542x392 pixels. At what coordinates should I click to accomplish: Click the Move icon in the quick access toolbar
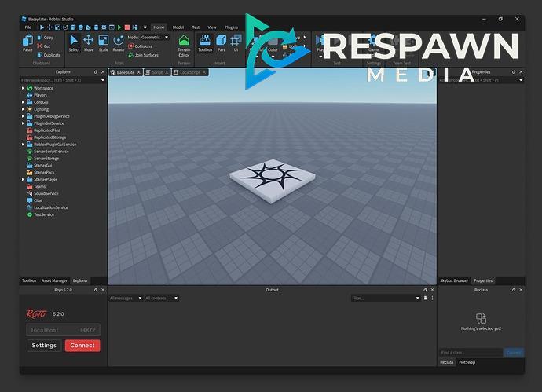tap(49, 27)
